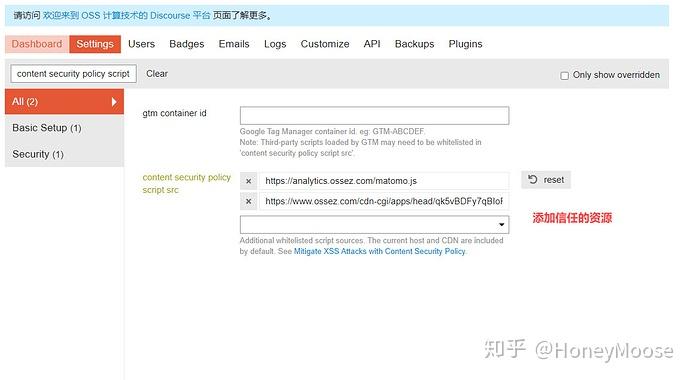Remove the www.ossez.com cdn-cgi entry
The image size is (690, 380).
coord(249,201)
